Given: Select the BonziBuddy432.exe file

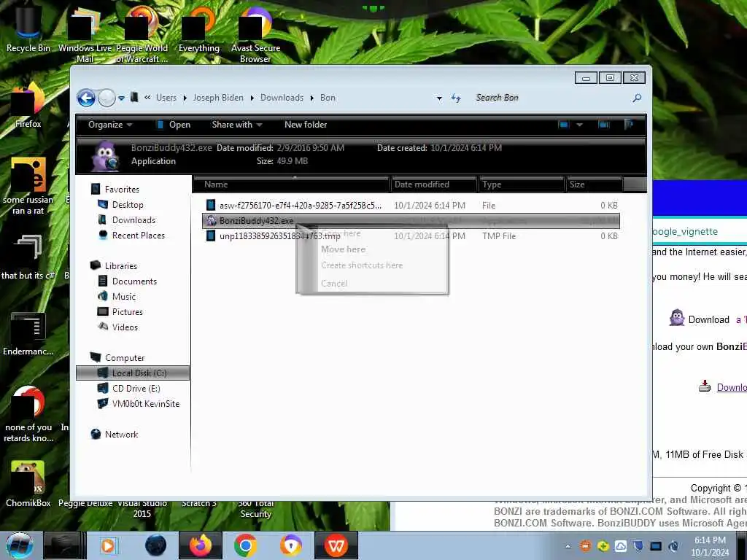Looking at the screenshot, I should coord(411,221).
